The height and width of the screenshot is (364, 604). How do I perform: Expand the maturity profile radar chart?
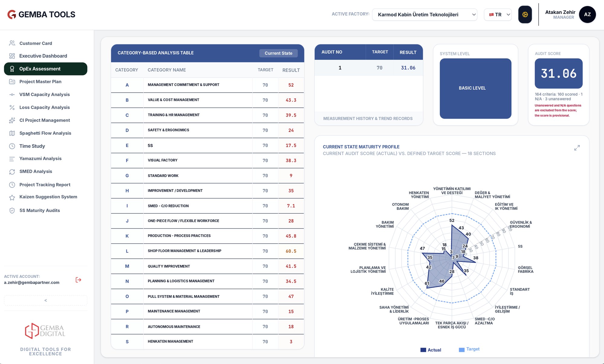(577, 148)
